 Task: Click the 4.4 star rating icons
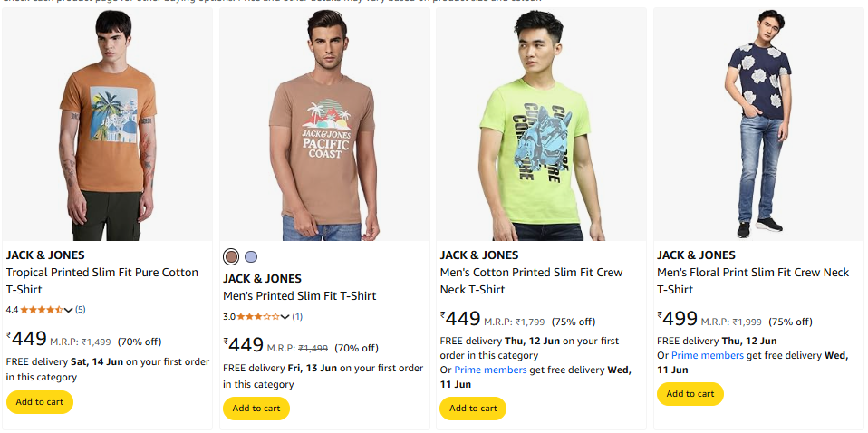coord(42,309)
